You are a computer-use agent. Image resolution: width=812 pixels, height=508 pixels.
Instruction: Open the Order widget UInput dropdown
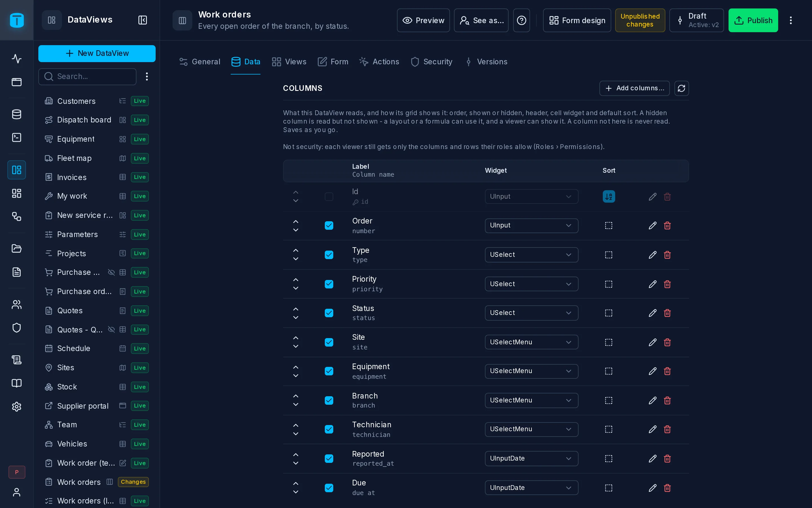[531, 225]
